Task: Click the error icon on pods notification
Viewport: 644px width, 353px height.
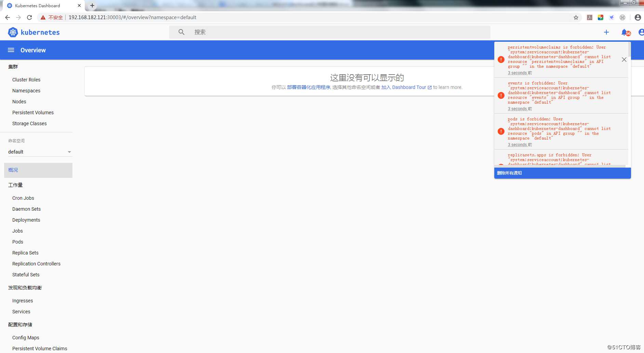Action: tap(501, 131)
